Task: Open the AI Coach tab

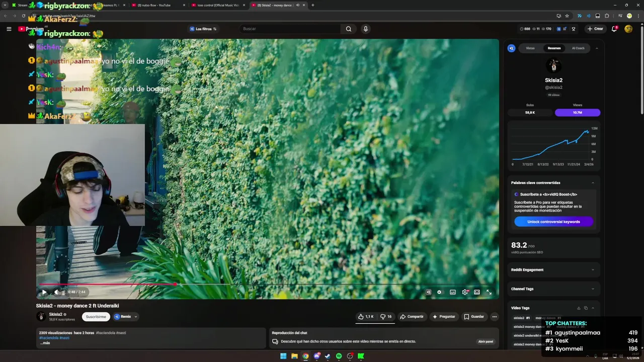Action: pyautogui.click(x=578, y=48)
